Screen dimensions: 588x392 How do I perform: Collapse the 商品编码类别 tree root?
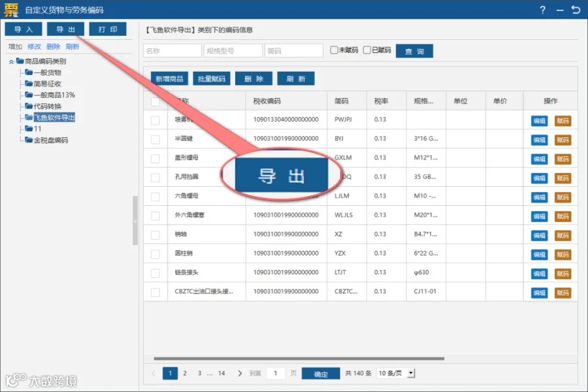pos(12,61)
